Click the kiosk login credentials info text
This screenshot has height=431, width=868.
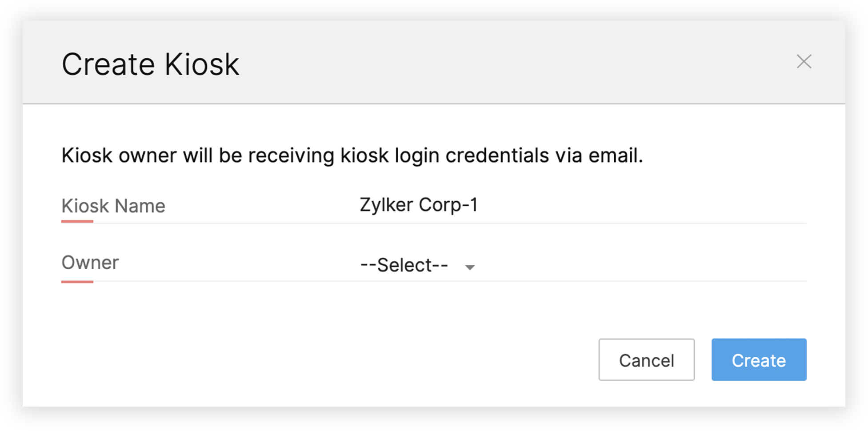pyautogui.click(x=352, y=156)
